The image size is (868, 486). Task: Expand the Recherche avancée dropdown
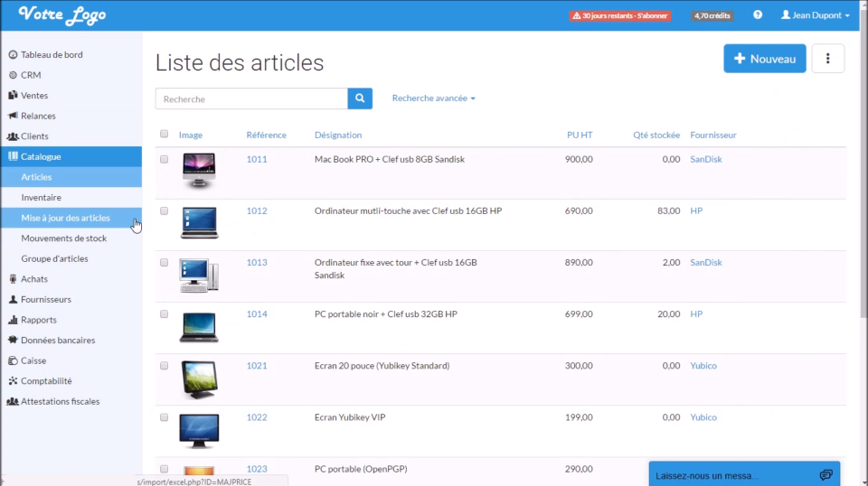[x=433, y=98]
